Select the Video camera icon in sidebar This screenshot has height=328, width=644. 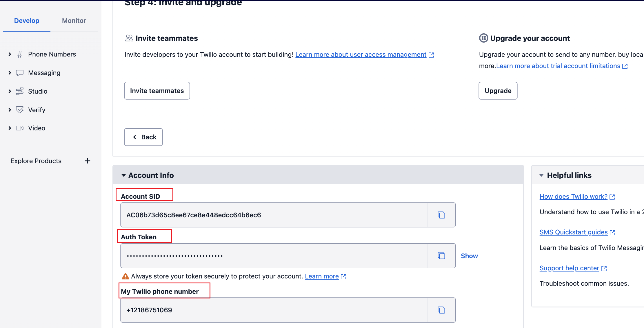[20, 128]
